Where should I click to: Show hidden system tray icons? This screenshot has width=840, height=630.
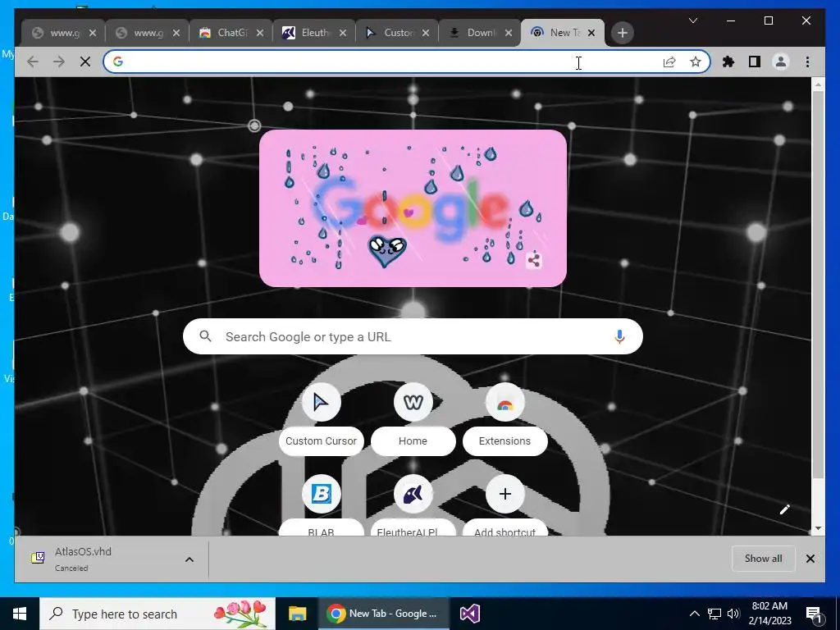[x=694, y=614]
